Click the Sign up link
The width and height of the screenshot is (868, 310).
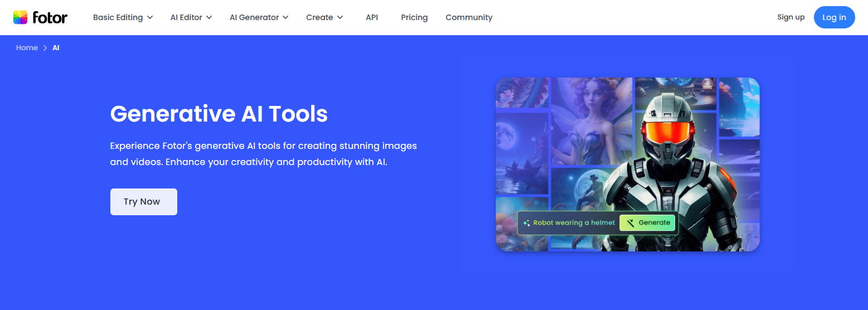pos(791,17)
